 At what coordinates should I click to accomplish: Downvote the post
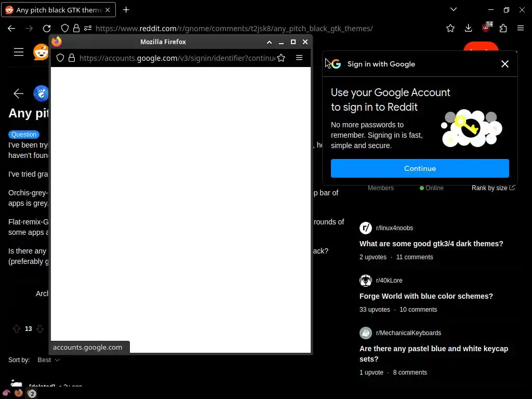pos(40,328)
